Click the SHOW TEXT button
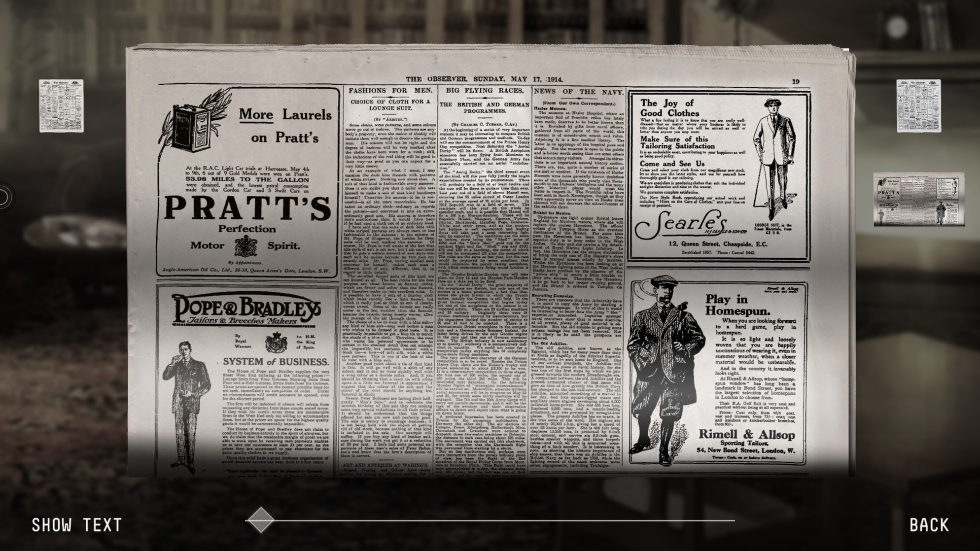 pos(76,525)
